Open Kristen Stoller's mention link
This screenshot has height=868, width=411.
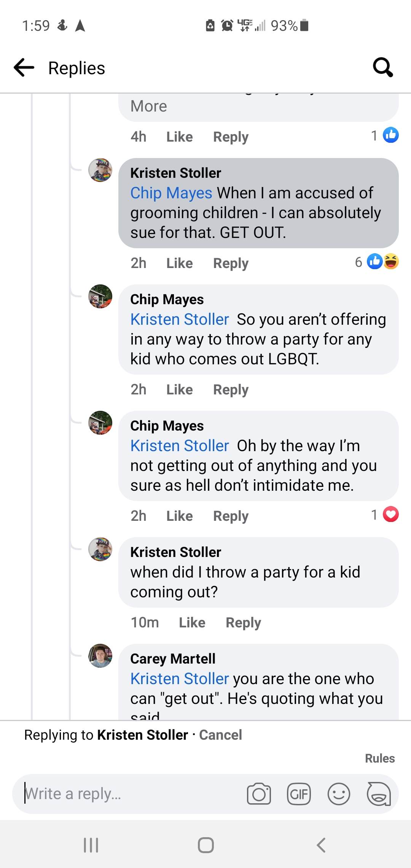[179, 319]
